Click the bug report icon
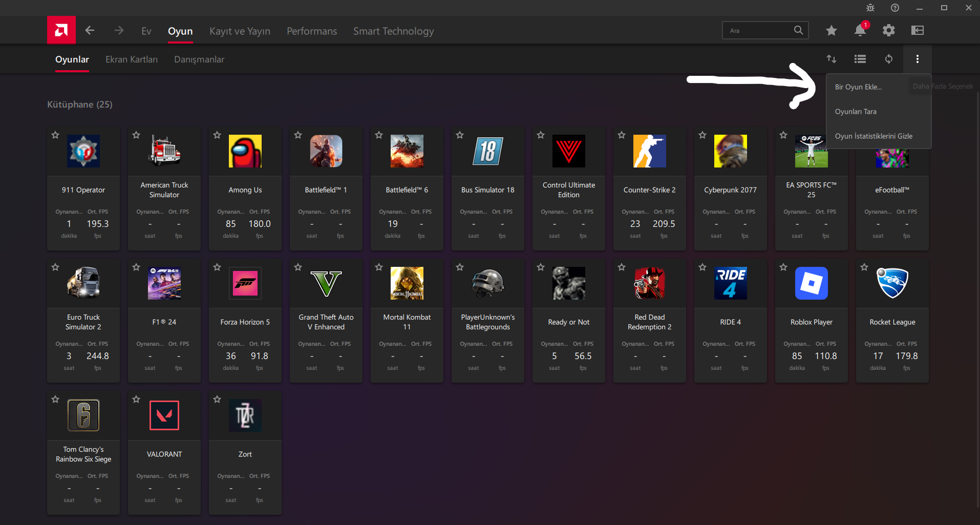This screenshot has width=980, height=525. click(x=870, y=8)
